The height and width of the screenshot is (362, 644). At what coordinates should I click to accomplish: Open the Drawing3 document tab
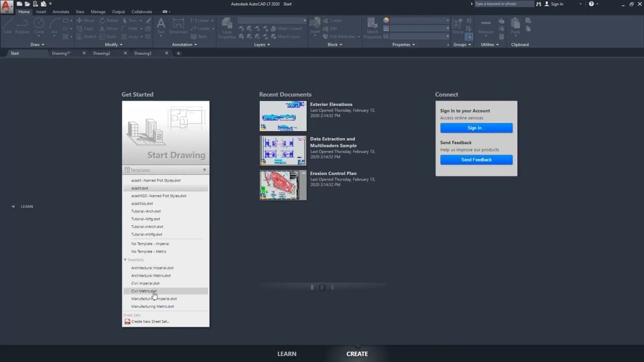tap(143, 53)
